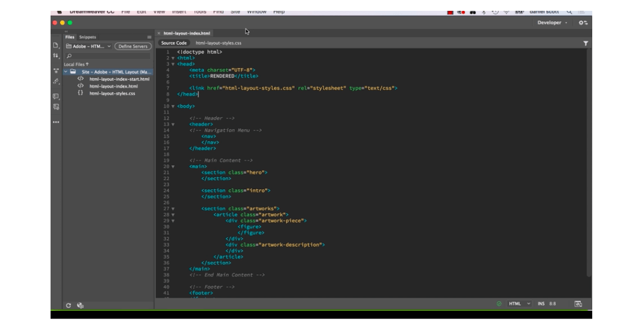Click the green linting checkmark status icon
Screen dimensions: 644x330
pos(499,304)
